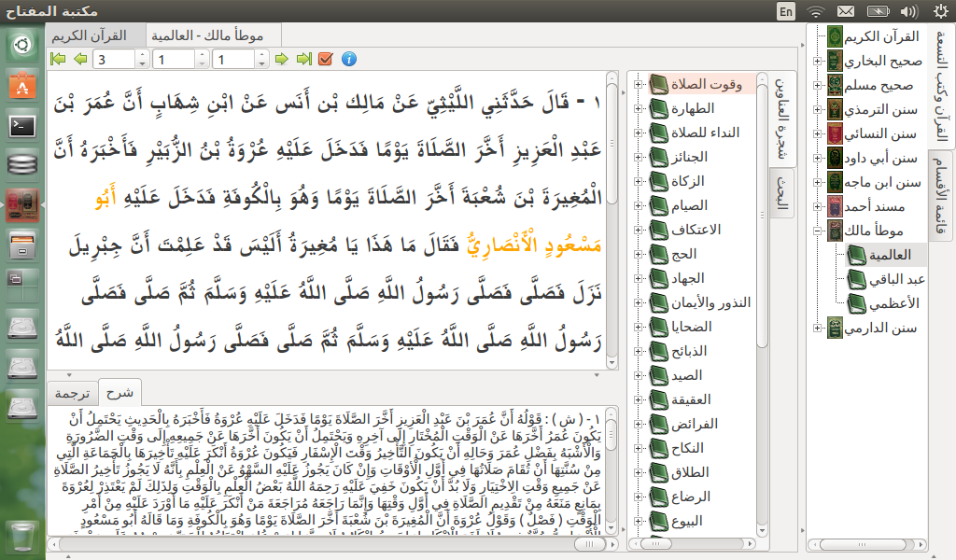Jump to the last hadith record

click(x=303, y=57)
